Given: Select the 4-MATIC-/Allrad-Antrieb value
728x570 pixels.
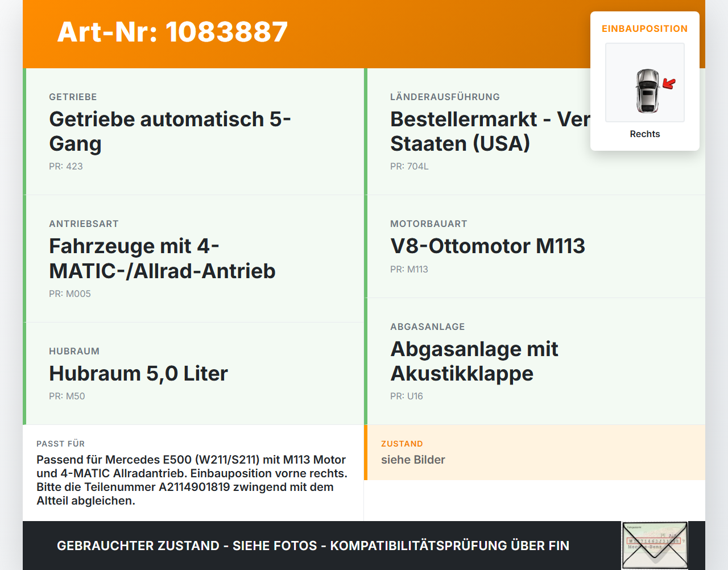Looking at the screenshot, I should pyautogui.click(x=162, y=258).
